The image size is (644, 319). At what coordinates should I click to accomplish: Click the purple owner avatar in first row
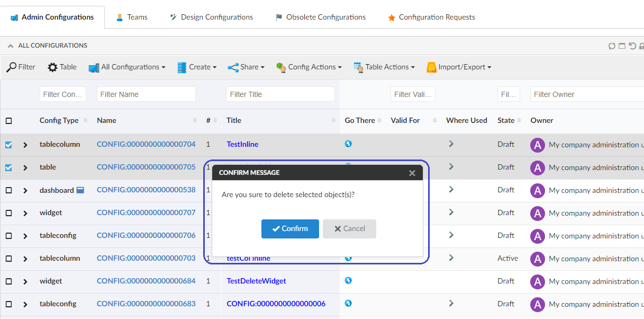(538, 145)
